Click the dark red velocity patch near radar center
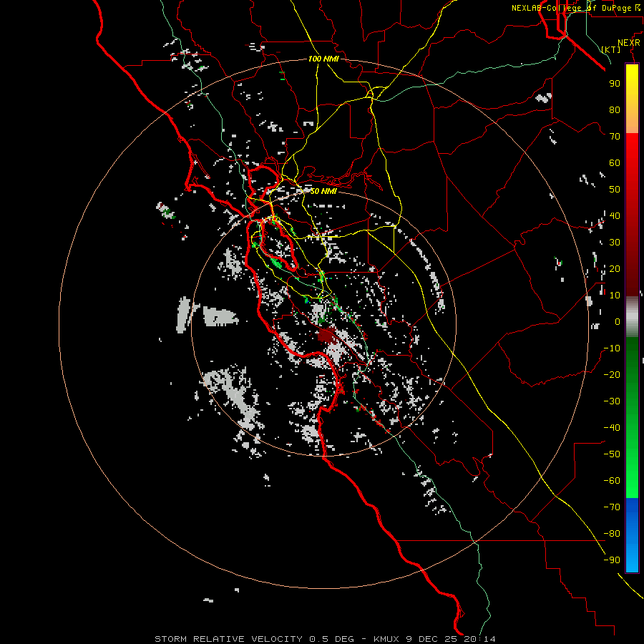 [x=327, y=336]
